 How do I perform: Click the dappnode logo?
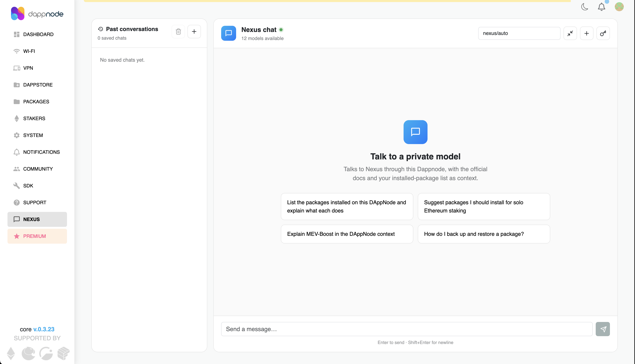click(37, 13)
